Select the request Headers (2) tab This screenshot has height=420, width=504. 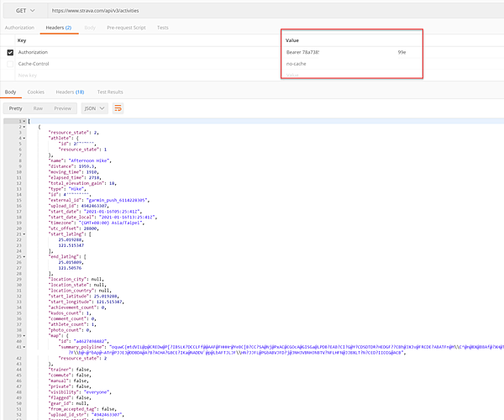(x=59, y=28)
